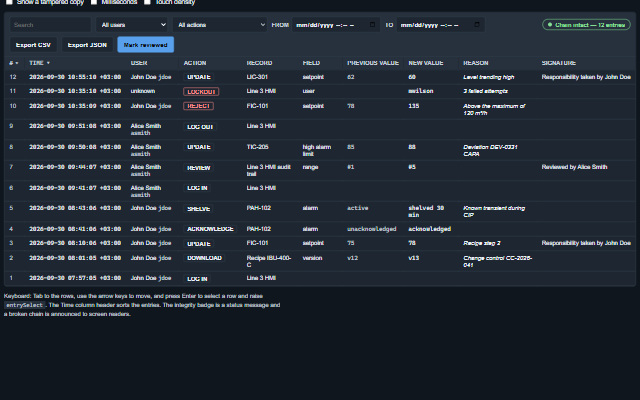The width and height of the screenshot is (640, 400).
Task: Click the sort arrow beside the # header
Action: (17, 63)
